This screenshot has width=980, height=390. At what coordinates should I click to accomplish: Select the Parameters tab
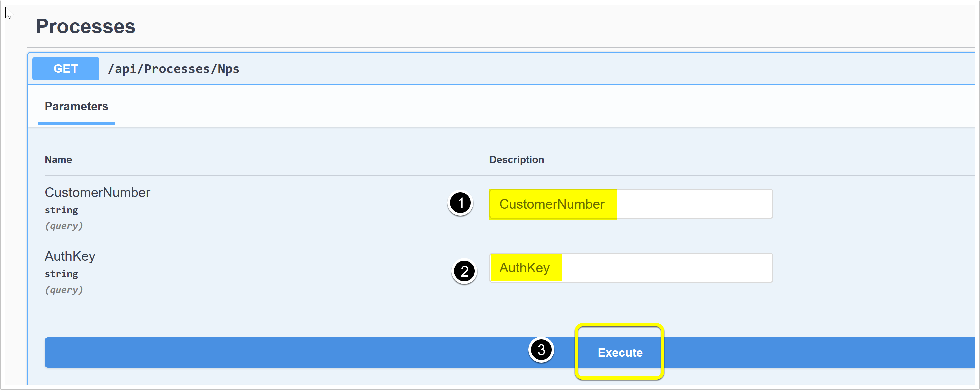pyautogui.click(x=77, y=107)
